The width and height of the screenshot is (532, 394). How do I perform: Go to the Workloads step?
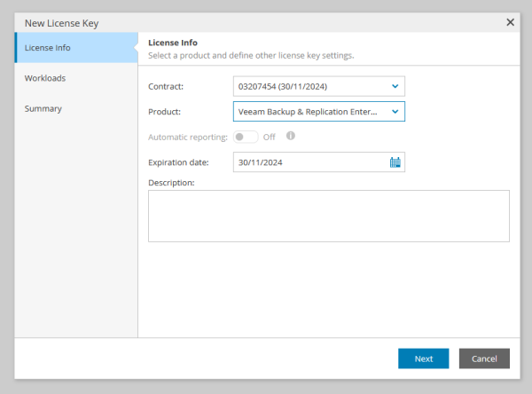click(76, 78)
